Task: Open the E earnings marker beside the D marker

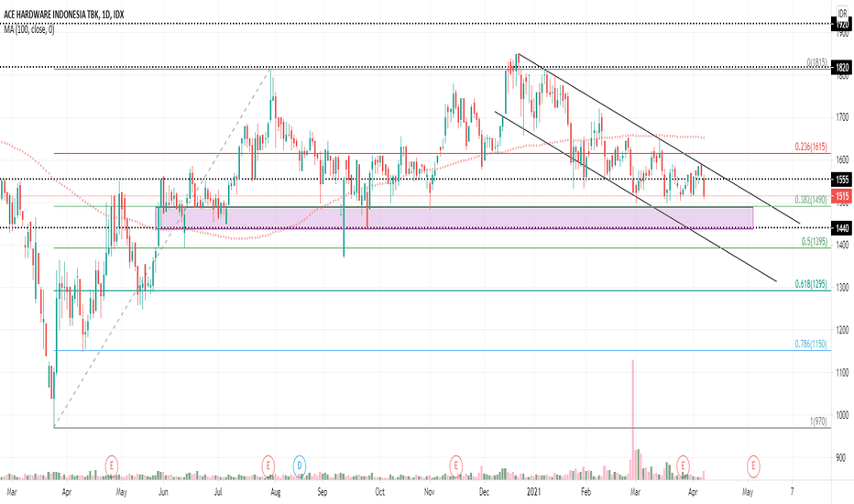Action: point(268,466)
